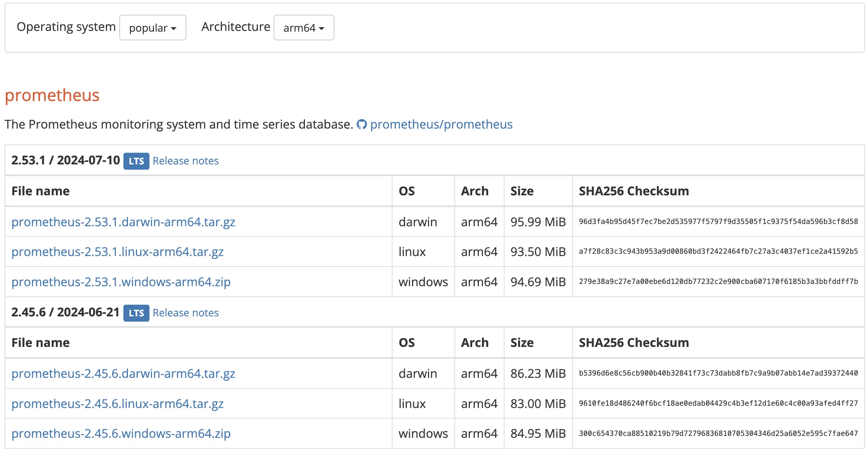The width and height of the screenshot is (868, 451).
Task: Click the 83.00 MiB size cell
Action: (x=538, y=404)
